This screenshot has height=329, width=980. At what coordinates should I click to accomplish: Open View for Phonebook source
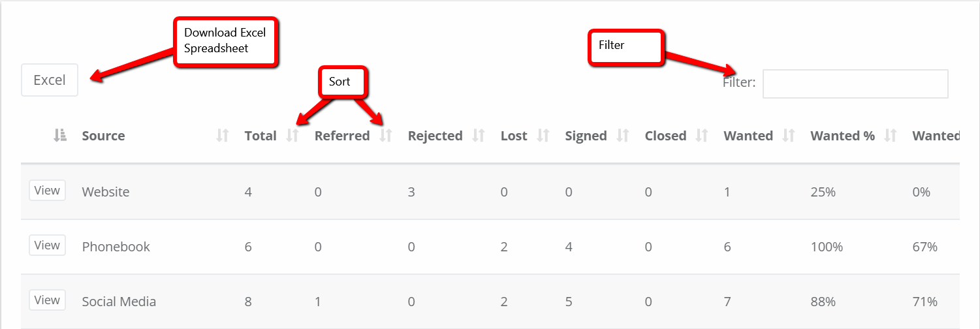(x=47, y=245)
